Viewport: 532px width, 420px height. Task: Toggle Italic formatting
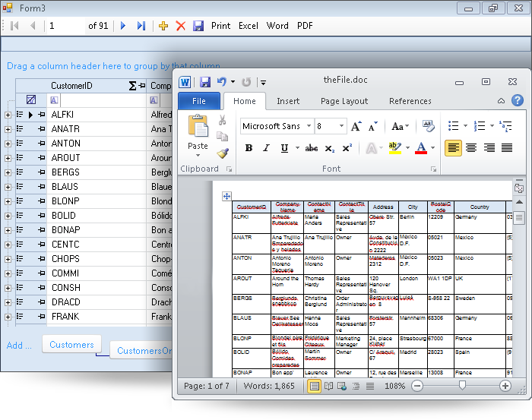pyautogui.click(x=266, y=148)
